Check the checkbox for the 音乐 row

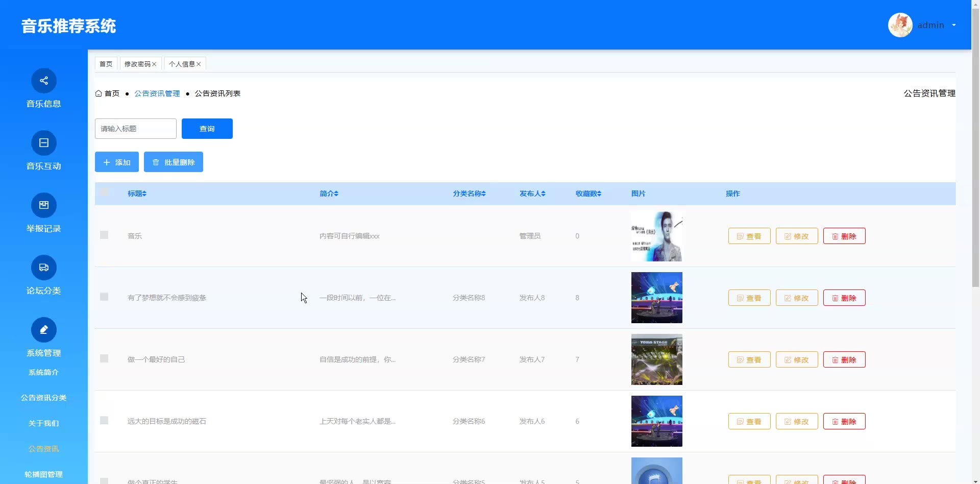[x=104, y=235]
